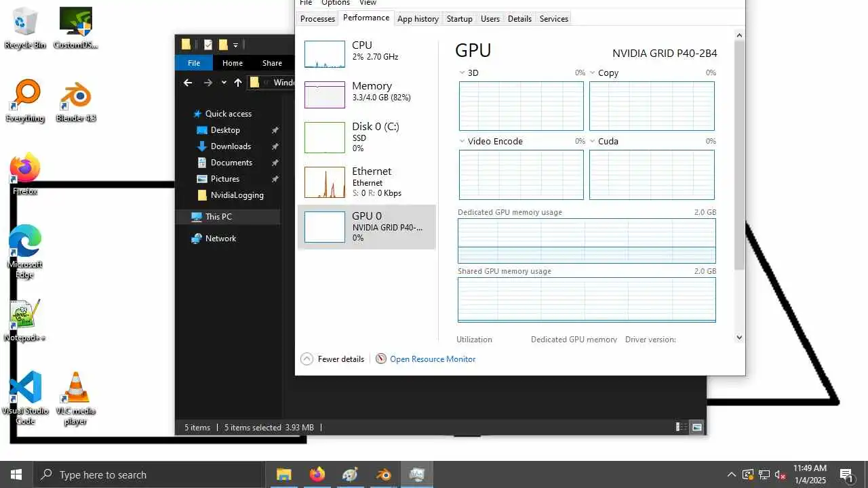The image size is (868, 488).
Task: Open Explorer quick access toolbar dropdown
Action: [235, 45]
